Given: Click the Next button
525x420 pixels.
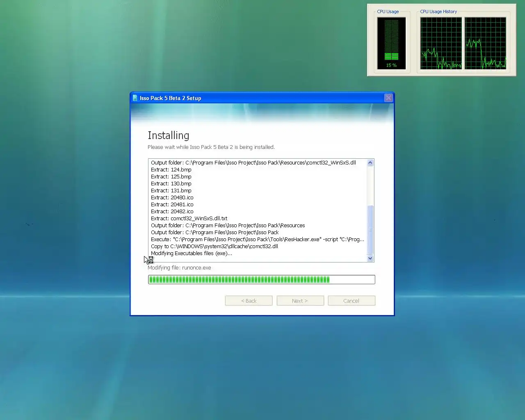Looking at the screenshot, I should point(300,301).
